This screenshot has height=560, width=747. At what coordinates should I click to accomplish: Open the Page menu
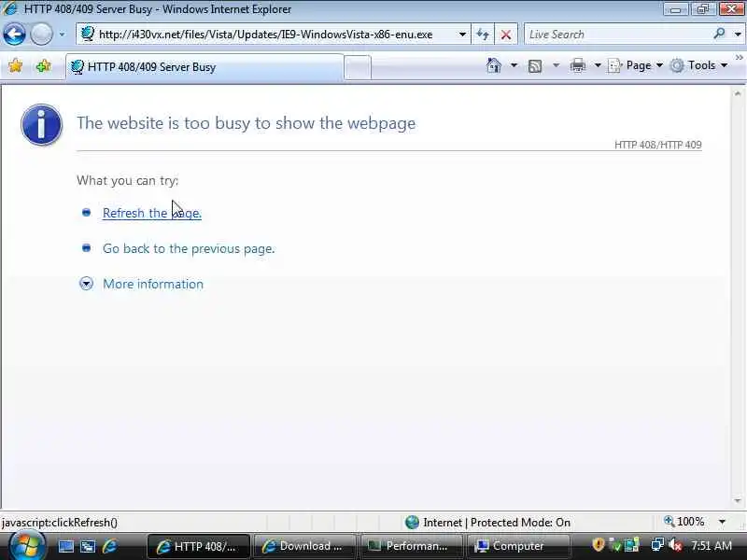click(x=635, y=65)
